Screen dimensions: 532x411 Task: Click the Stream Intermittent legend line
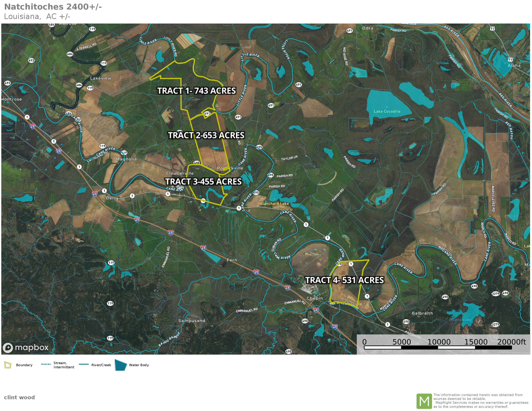click(46, 364)
